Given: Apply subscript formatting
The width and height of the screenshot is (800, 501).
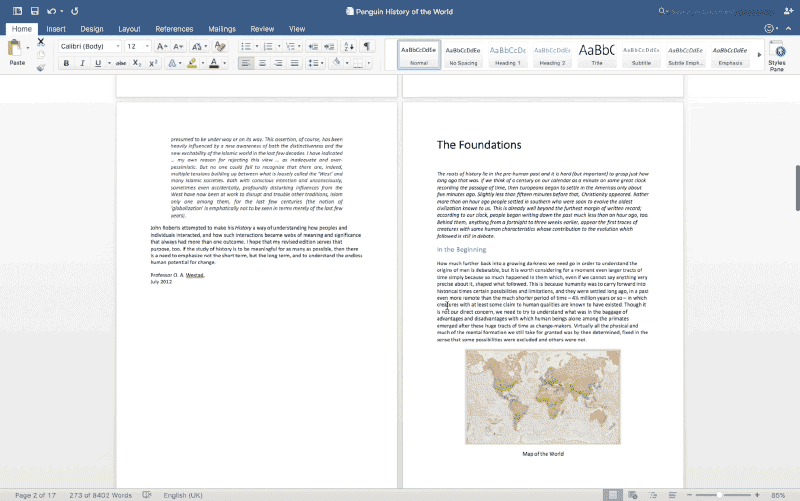Looking at the screenshot, I should point(137,63).
